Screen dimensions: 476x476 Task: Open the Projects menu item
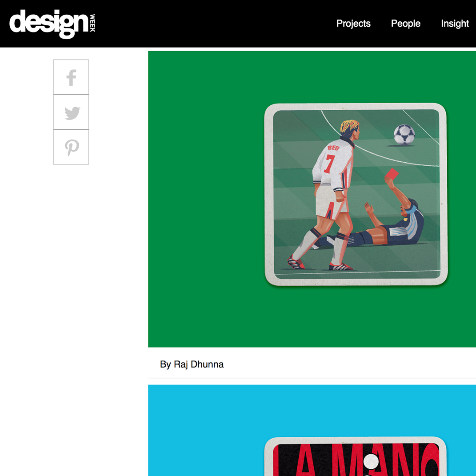point(353,24)
